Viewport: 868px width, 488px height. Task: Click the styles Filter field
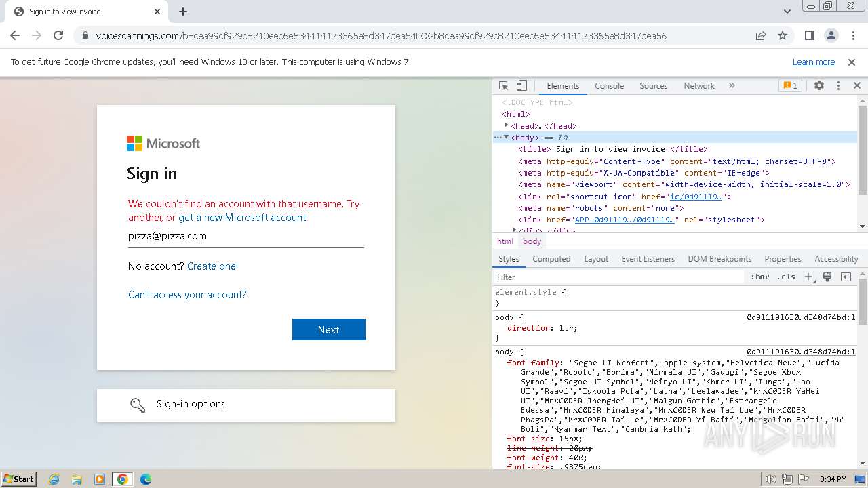click(x=618, y=277)
